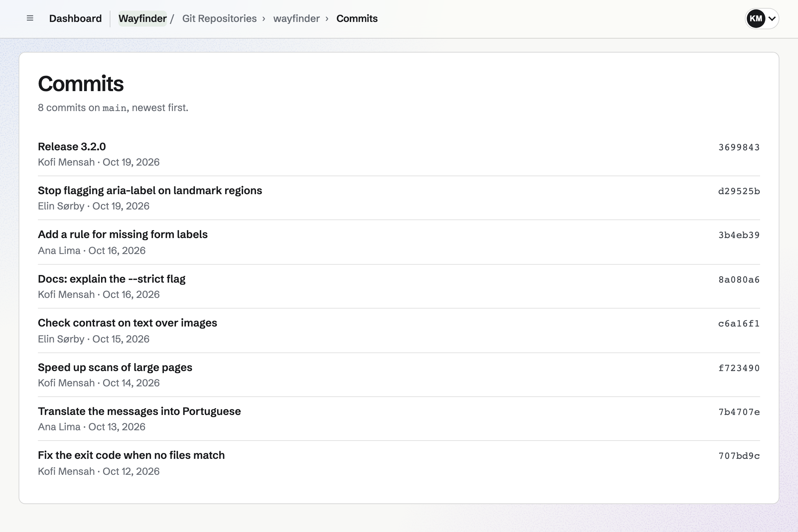
Task: Click author line Elin Sørby · Oct 19, 2026
Action: coord(94,206)
